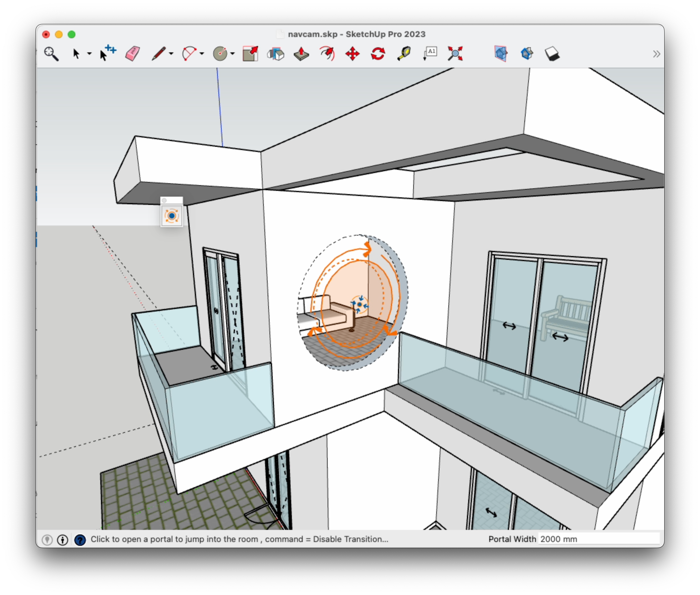Select the main arrow Select tool

pyautogui.click(x=76, y=53)
